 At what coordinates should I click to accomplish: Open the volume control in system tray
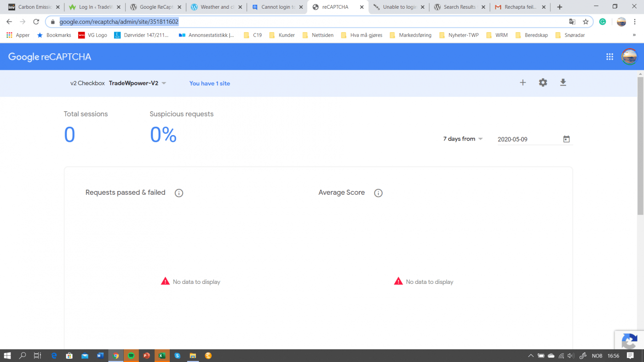(x=571, y=356)
